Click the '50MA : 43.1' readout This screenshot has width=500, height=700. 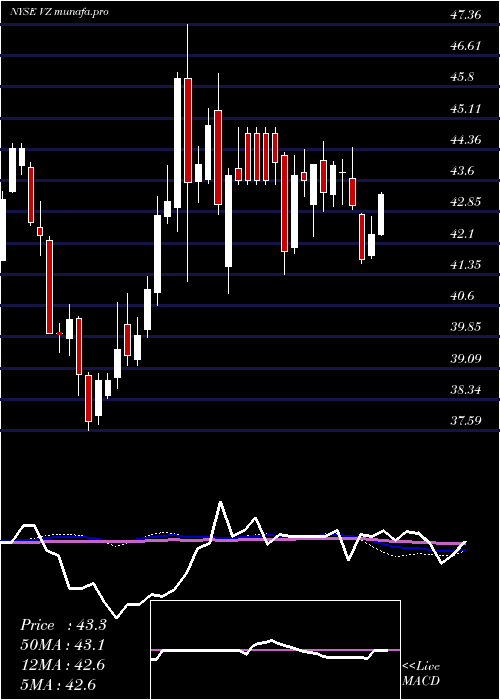click(62, 645)
